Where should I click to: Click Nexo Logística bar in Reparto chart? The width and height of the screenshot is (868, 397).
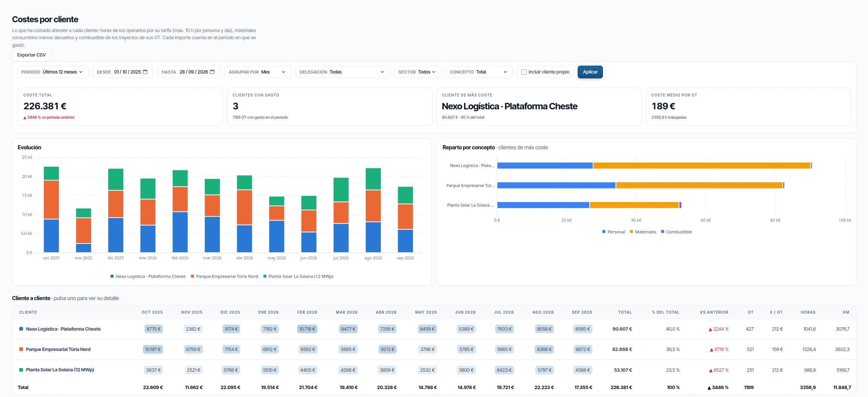click(654, 166)
